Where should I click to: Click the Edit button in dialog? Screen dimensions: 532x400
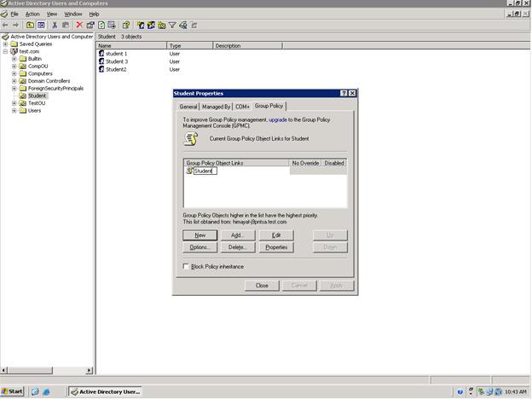276,235
